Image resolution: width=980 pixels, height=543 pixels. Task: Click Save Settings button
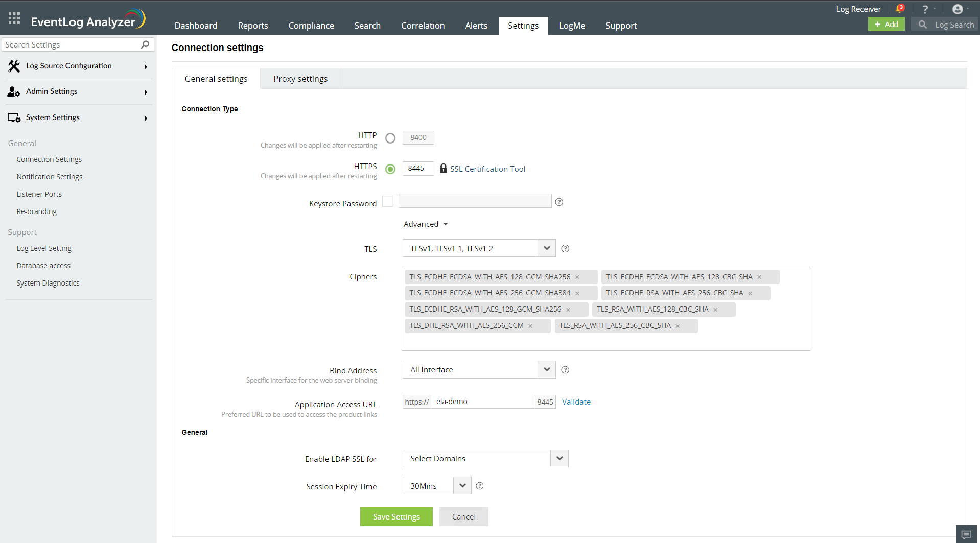pos(396,516)
